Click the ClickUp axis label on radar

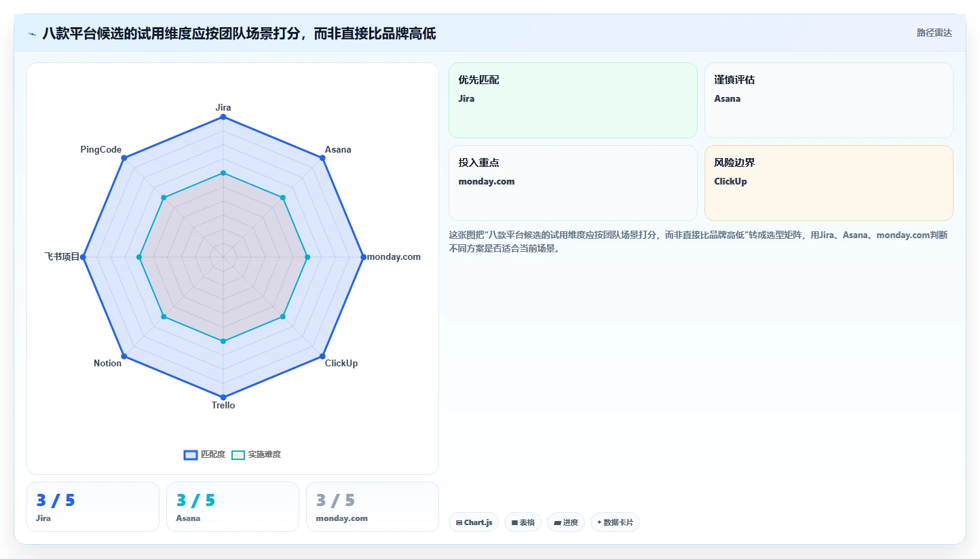click(341, 363)
